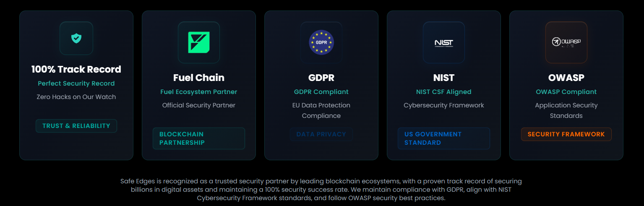Image resolution: width=644 pixels, height=206 pixels.
Task: Click the 100% Track Record heading
Action: tap(76, 69)
